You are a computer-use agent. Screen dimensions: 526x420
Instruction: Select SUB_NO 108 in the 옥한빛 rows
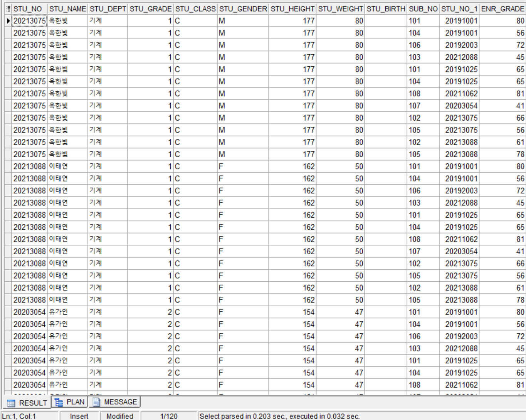click(423, 94)
